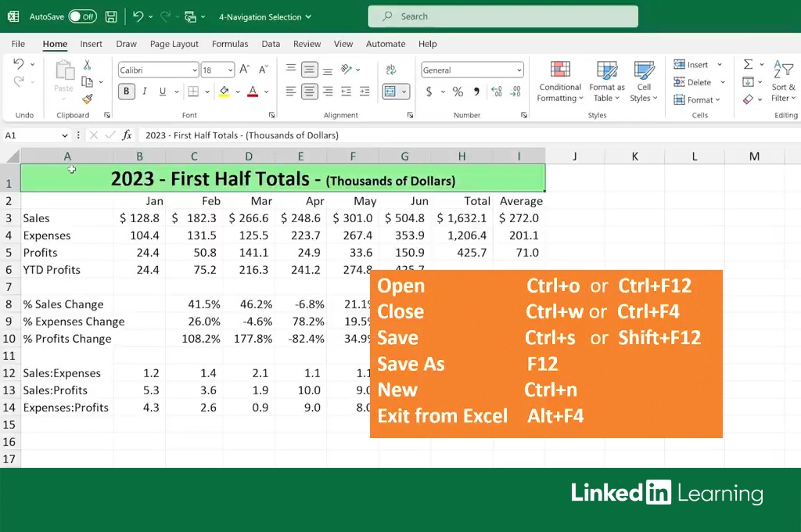Viewport: 801px width, 532px height.
Task: Click the Increase Font Size icon
Action: [x=244, y=70]
